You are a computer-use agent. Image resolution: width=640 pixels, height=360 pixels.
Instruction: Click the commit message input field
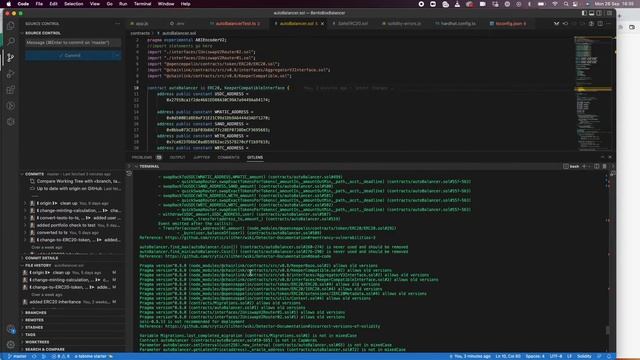pyautogui.click(x=73, y=42)
